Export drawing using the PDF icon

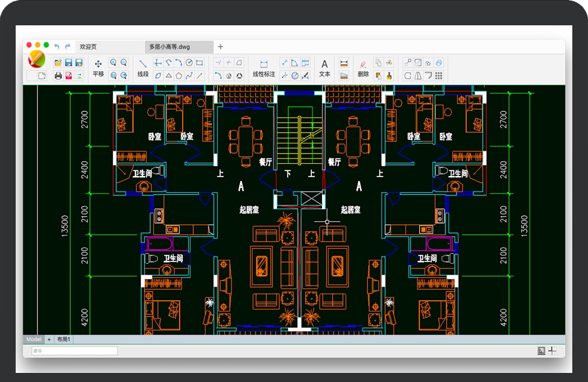pyautogui.click(x=69, y=75)
